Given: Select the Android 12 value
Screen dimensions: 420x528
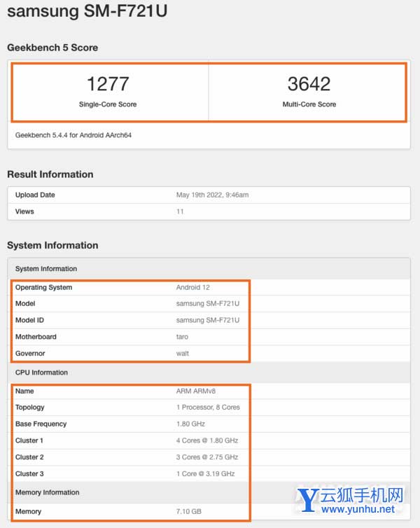Looking at the screenshot, I should [x=192, y=288].
